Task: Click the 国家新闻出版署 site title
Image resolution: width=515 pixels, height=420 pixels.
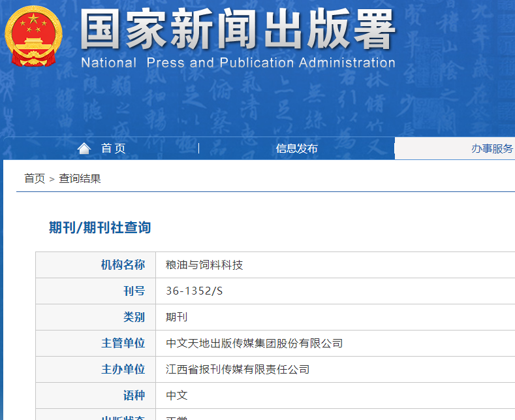Action: [x=238, y=29]
